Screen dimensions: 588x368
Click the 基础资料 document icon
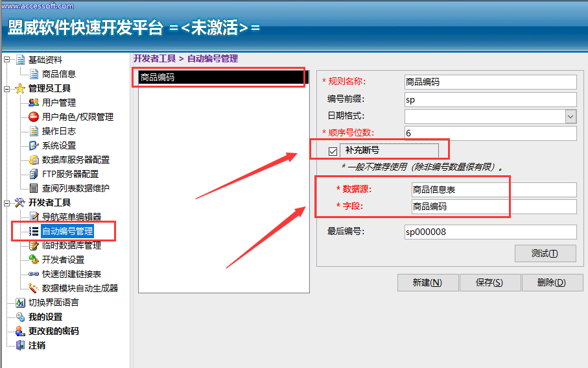click(20, 60)
